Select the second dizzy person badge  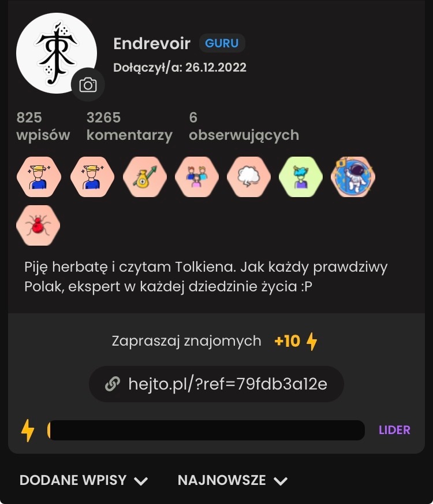click(x=92, y=177)
